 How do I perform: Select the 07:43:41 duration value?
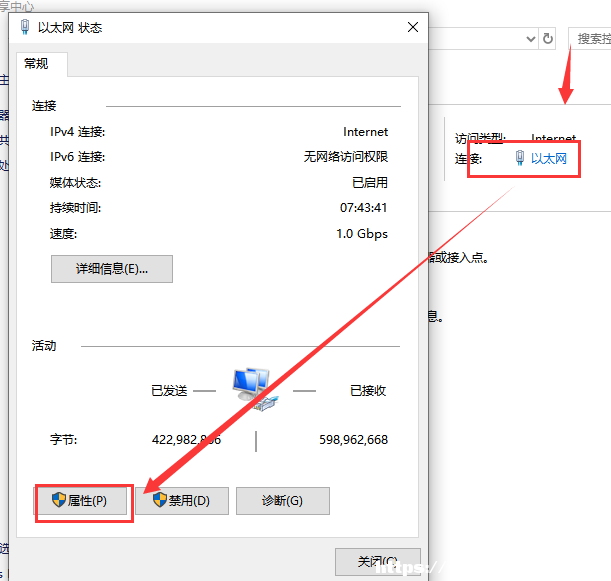[x=364, y=208]
